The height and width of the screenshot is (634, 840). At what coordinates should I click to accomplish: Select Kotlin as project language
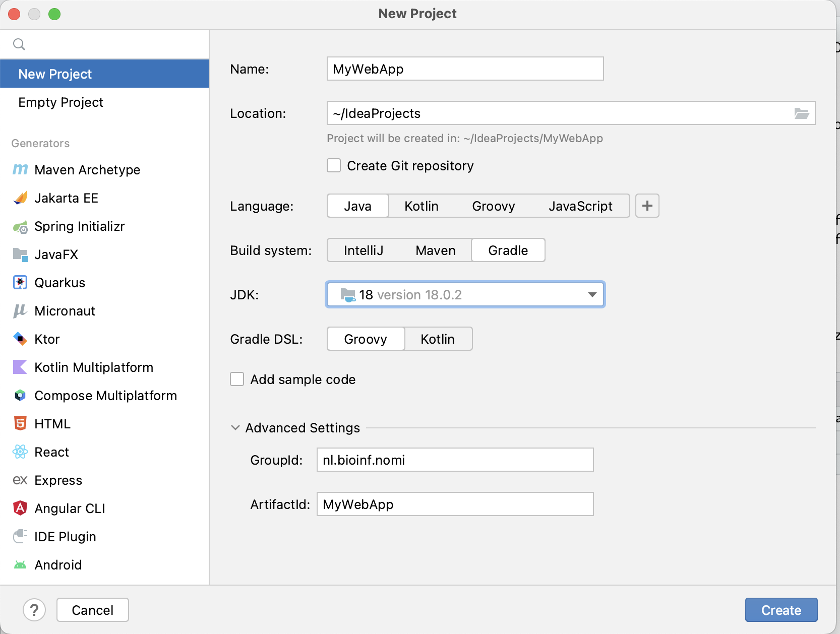click(422, 206)
